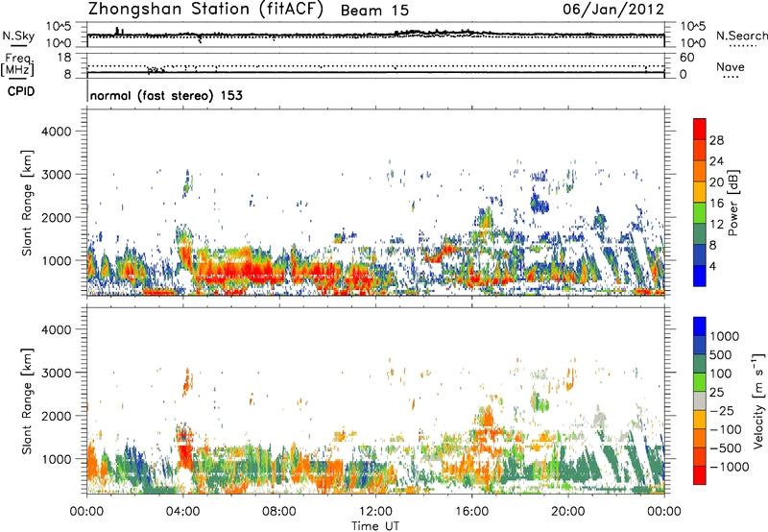Click the "N.Search" legend label
Screen dimensions: 768x532
pos(741,36)
